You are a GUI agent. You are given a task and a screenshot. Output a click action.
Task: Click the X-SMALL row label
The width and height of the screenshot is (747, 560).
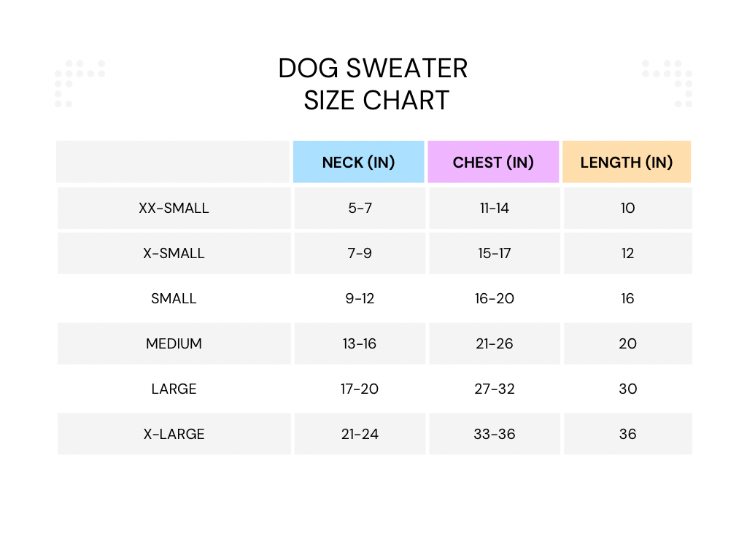tap(174, 253)
